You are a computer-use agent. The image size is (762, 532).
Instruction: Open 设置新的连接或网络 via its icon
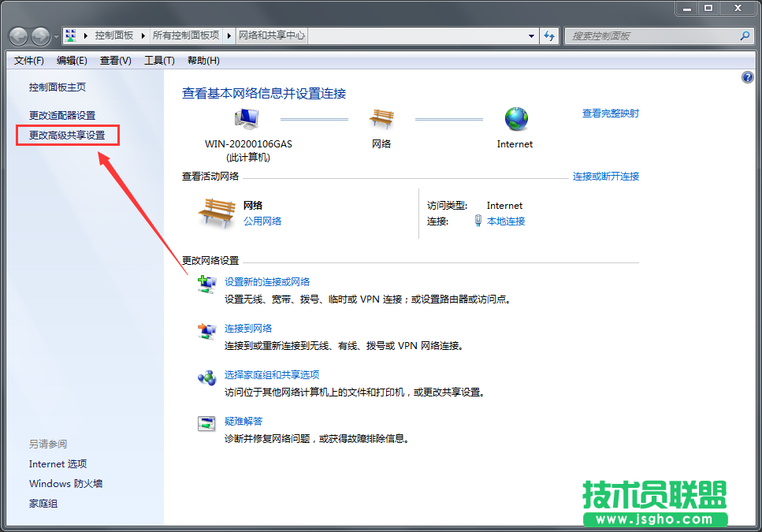[x=206, y=284]
